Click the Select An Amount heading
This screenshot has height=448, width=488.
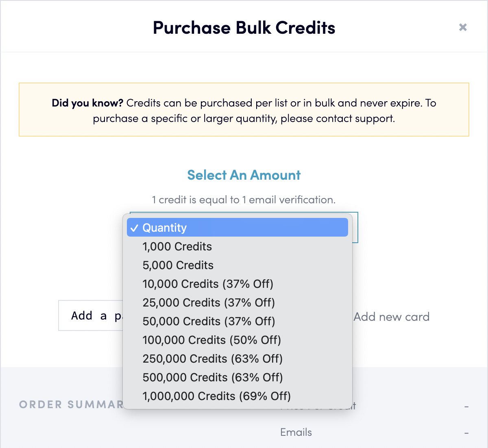point(244,175)
